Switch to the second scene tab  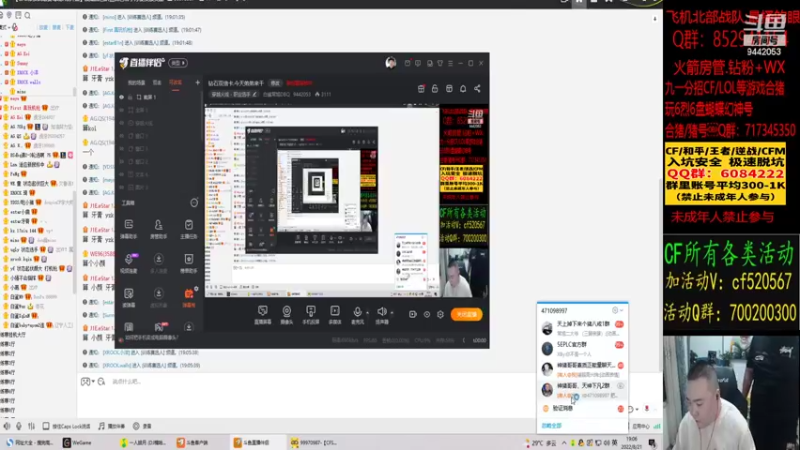[x=157, y=83]
